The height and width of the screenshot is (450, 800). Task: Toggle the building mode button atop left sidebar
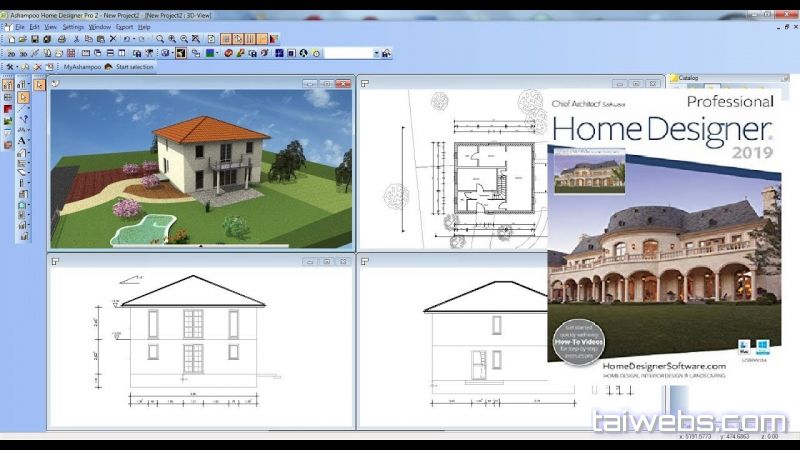pyautogui.click(x=8, y=84)
